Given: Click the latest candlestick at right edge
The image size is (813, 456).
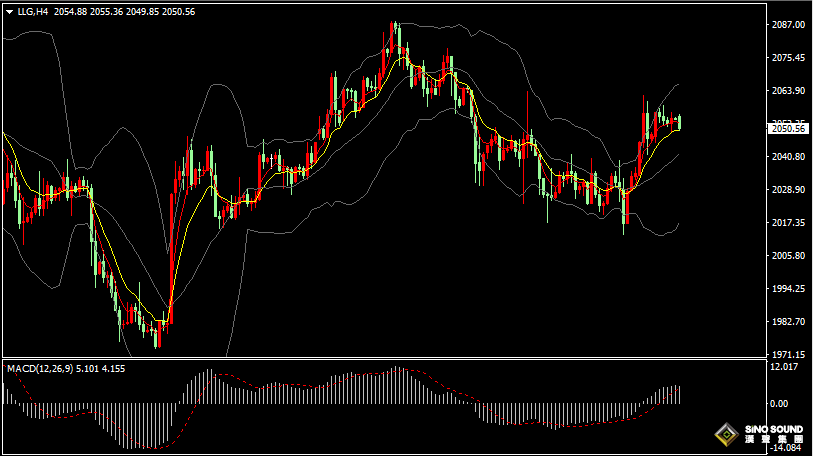Looking at the screenshot, I should tap(679, 122).
